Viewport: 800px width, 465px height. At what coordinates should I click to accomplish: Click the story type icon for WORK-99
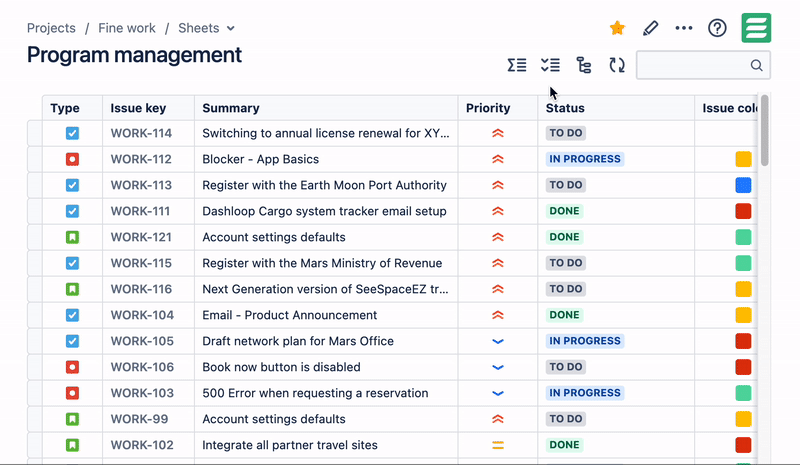pos(72,419)
